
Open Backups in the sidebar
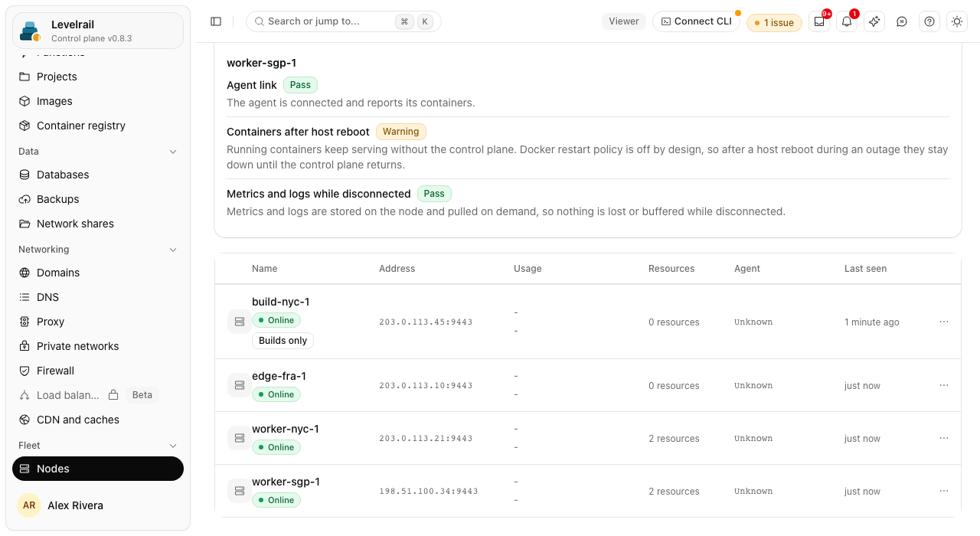tap(98, 199)
